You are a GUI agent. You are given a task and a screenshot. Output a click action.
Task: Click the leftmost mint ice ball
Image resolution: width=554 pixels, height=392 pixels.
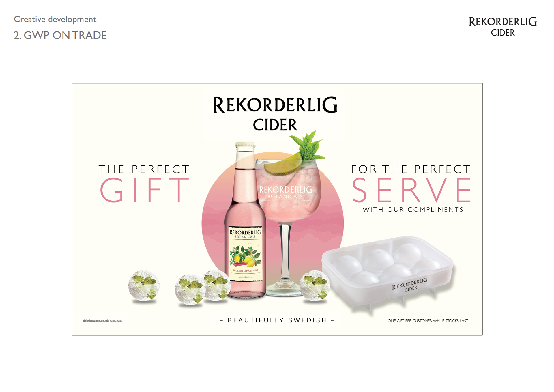point(144,286)
